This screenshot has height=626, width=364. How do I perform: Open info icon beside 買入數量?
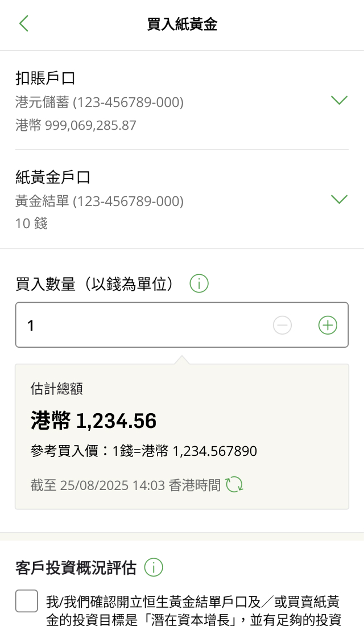199,283
